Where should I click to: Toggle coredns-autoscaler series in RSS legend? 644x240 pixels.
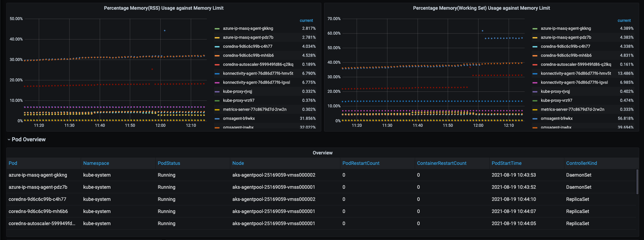258,64
